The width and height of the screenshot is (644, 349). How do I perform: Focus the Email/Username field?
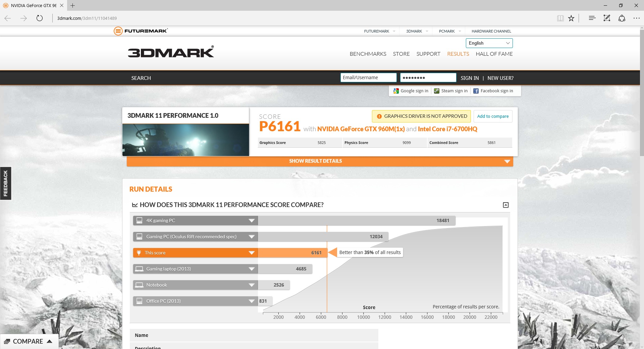click(x=368, y=78)
